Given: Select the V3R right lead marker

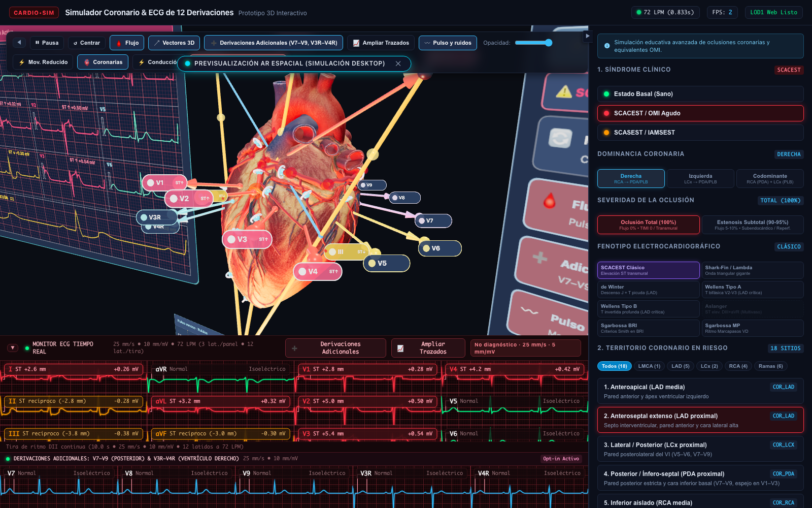Looking at the screenshot, I should point(156,217).
